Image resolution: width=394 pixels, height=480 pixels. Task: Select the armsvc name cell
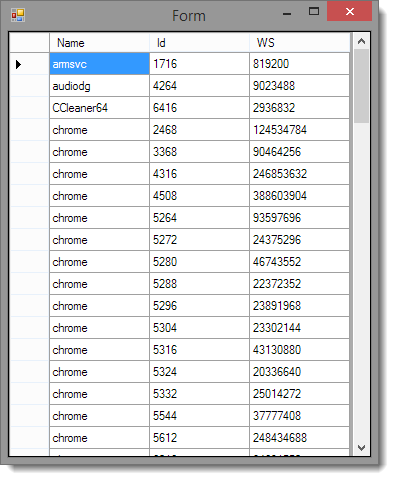[x=99, y=64]
